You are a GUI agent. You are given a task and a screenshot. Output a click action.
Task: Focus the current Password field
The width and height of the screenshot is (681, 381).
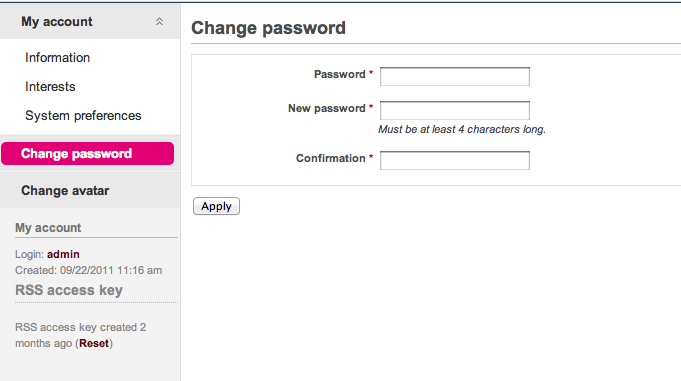(x=455, y=76)
